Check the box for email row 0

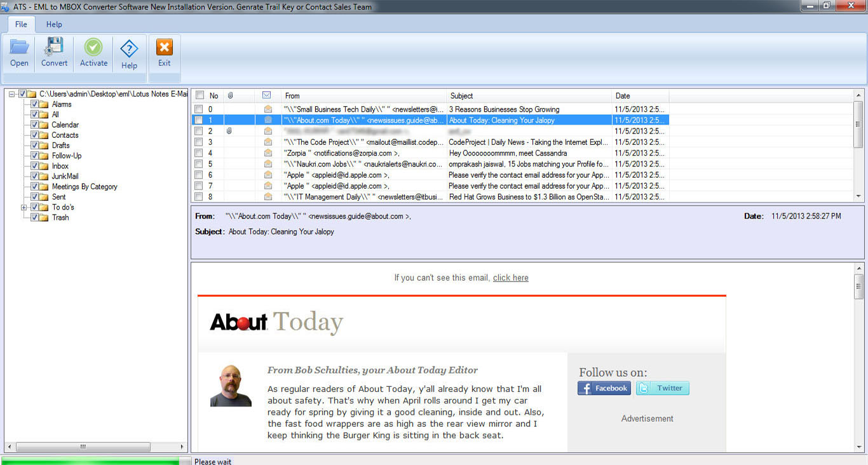coord(199,109)
